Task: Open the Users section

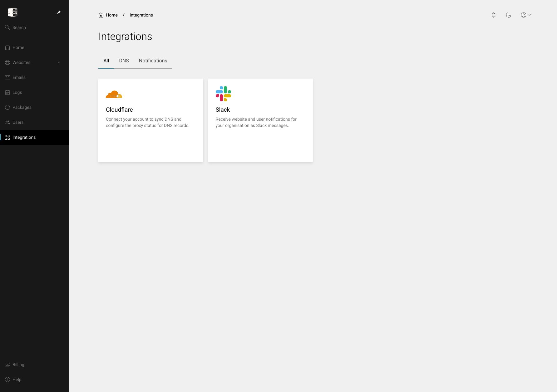Action: pyautogui.click(x=34, y=122)
